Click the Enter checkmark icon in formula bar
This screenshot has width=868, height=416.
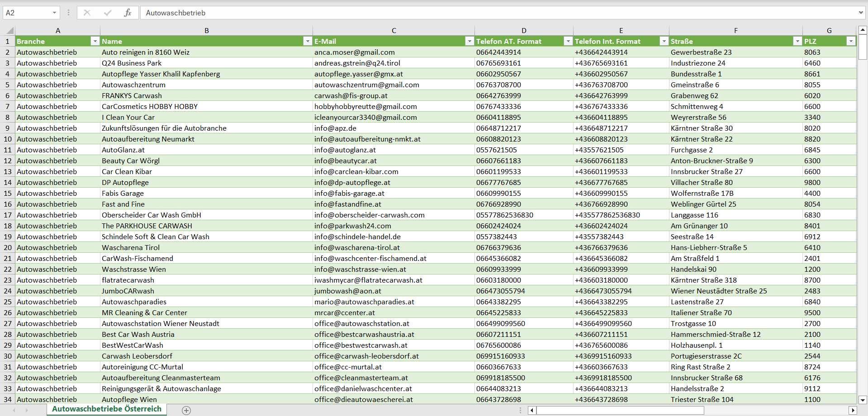click(108, 13)
